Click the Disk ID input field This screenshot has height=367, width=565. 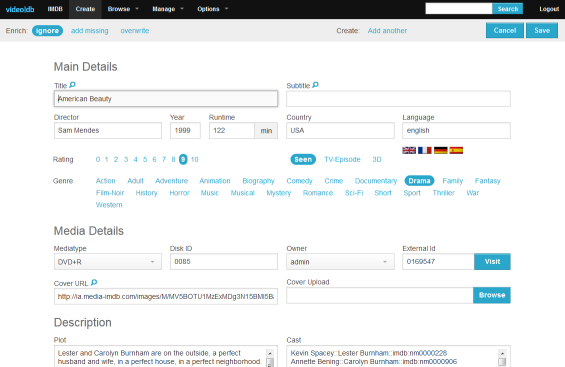224,262
